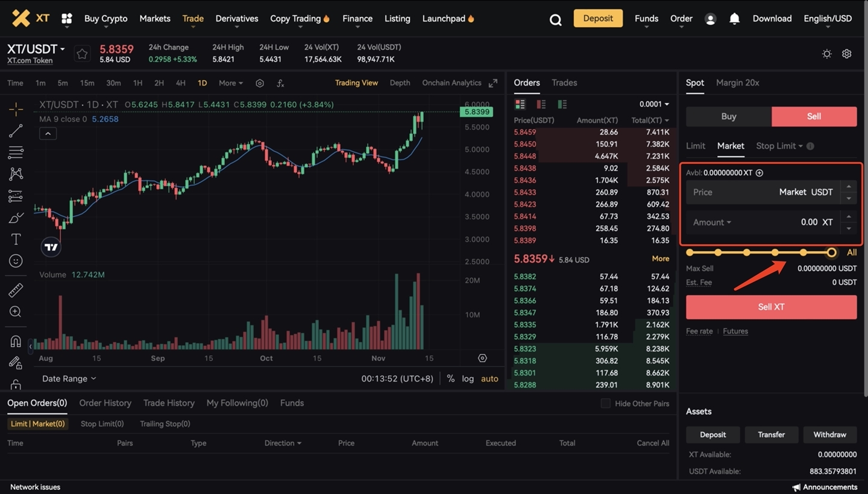Viewport: 868px width, 494px height.
Task: Click the plus icon beside available XT
Action: (x=759, y=173)
